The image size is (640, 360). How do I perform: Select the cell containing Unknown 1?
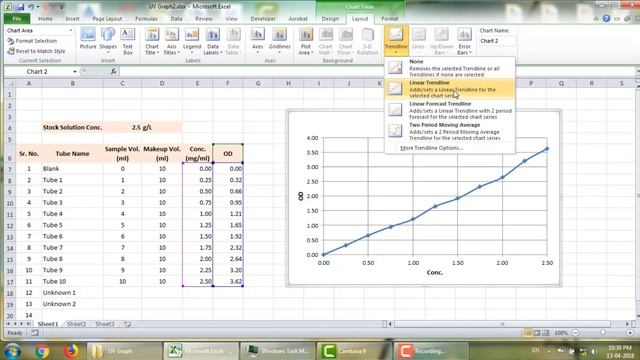pyautogui.click(x=72, y=293)
